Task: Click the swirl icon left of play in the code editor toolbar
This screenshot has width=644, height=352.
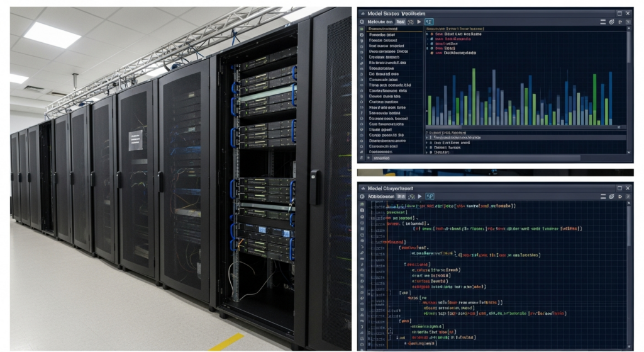Action: coord(411,196)
